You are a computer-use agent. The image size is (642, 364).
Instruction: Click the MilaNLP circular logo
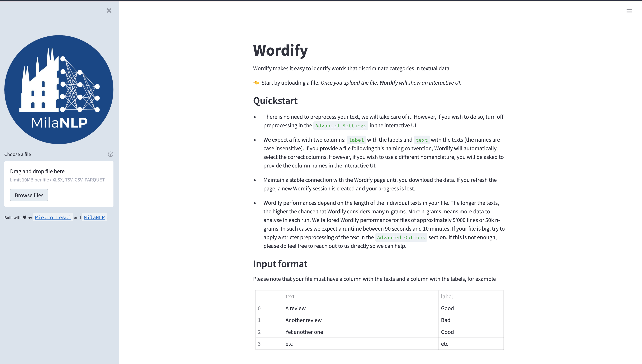(59, 89)
